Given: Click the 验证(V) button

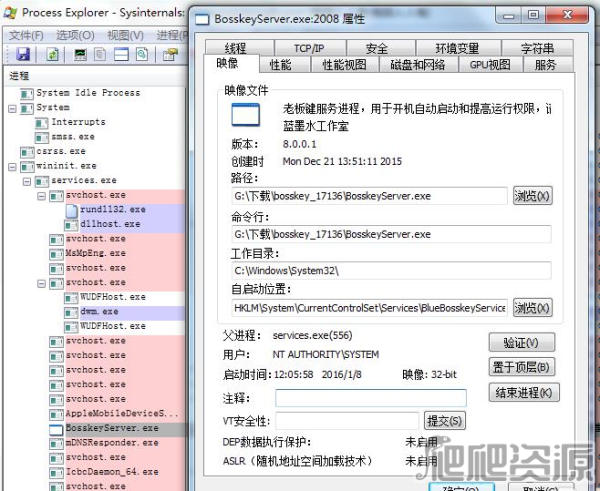Looking at the screenshot, I should click(522, 343).
